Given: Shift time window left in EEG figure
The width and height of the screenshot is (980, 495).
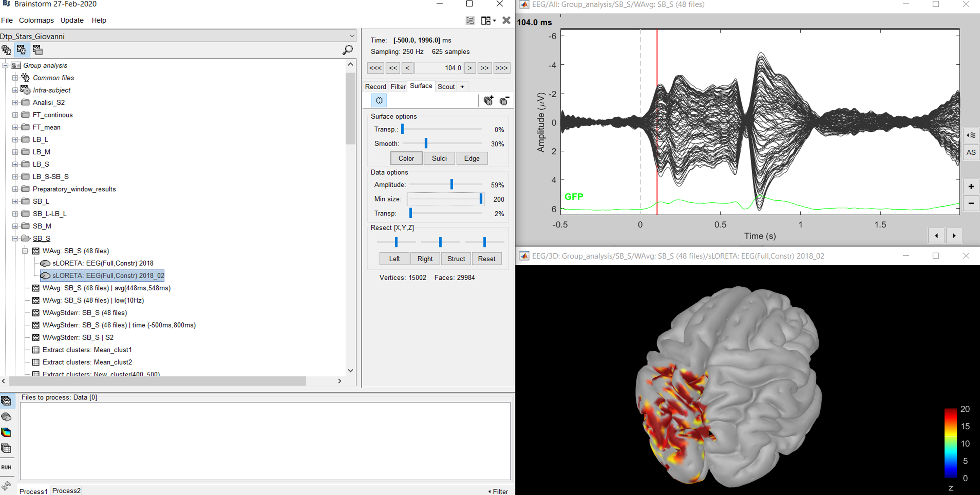Looking at the screenshot, I should pyautogui.click(x=936, y=235).
